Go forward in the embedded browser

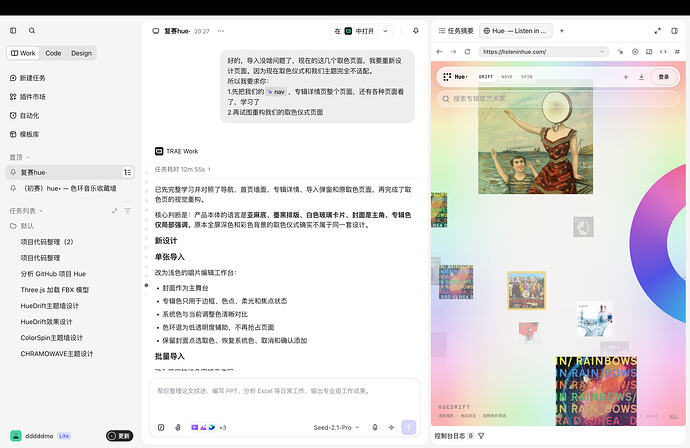tap(453, 51)
